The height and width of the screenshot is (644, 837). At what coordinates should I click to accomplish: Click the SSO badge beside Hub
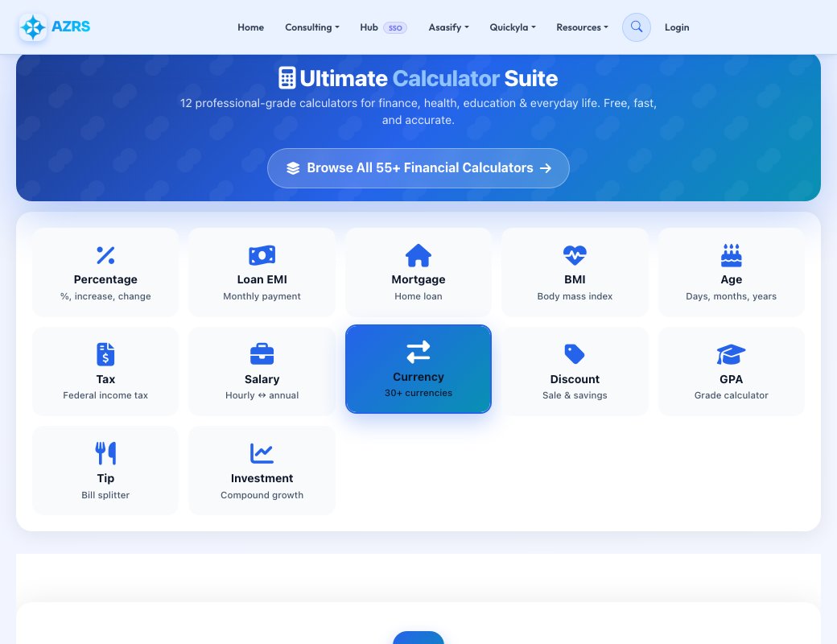pos(395,27)
